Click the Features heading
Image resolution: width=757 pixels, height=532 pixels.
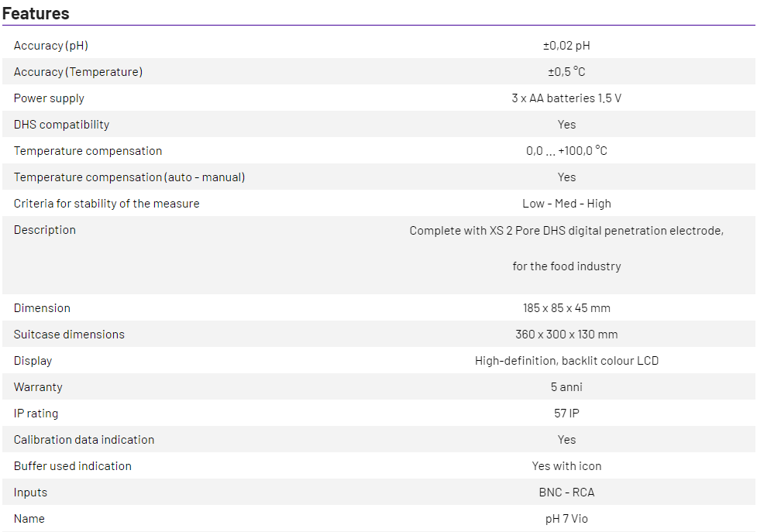[36, 13]
